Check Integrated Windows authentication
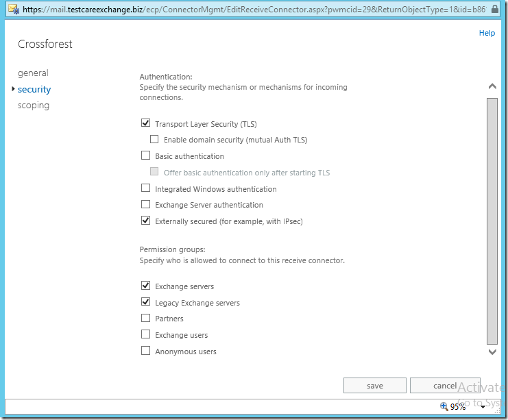Screen dimensions: 508x420 click(x=146, y=188)
